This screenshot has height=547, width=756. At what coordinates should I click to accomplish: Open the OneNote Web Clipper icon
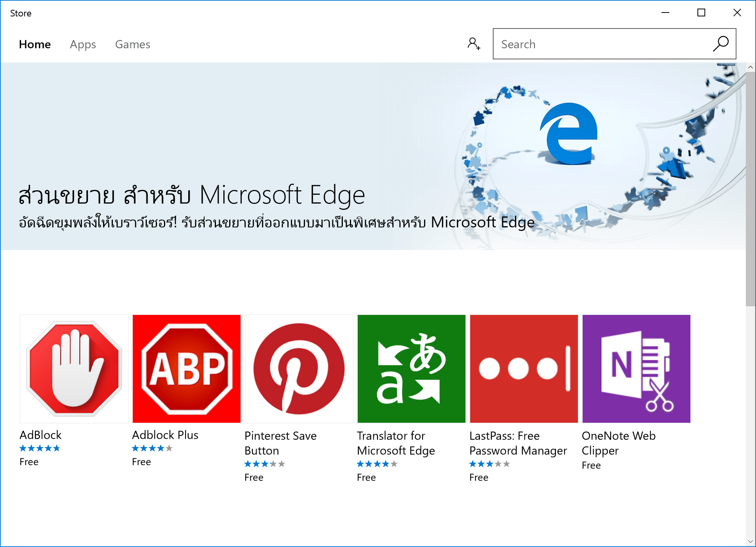(637, 368)
